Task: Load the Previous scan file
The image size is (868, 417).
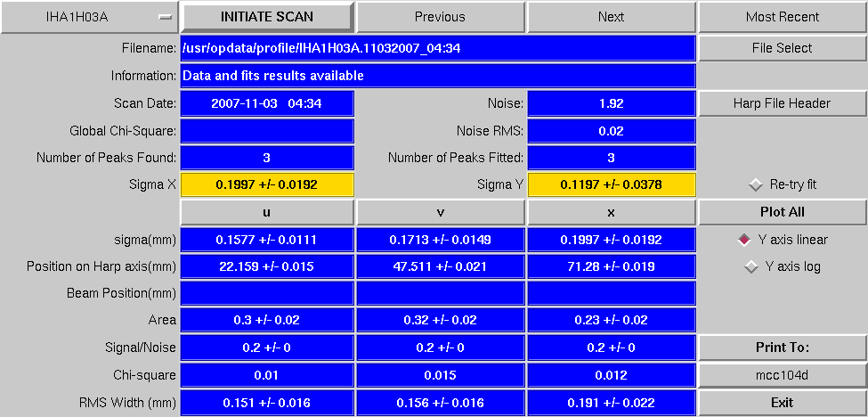Action: tap(440, 17)
